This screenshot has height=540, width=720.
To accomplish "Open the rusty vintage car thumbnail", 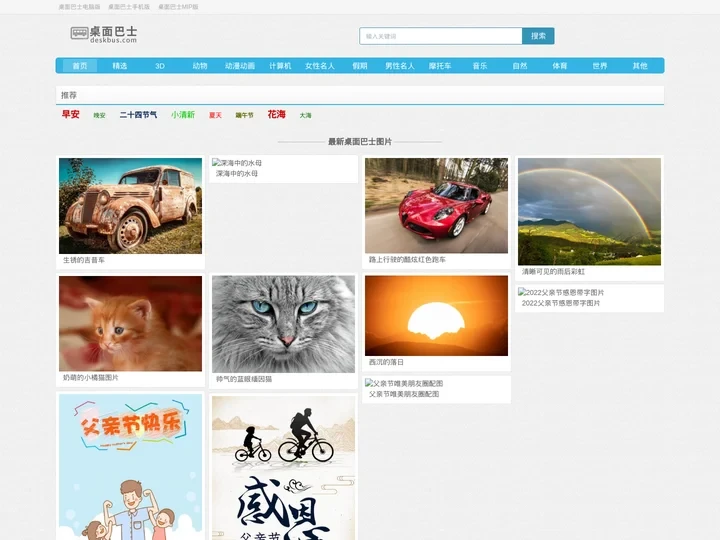I will (130, 206).
